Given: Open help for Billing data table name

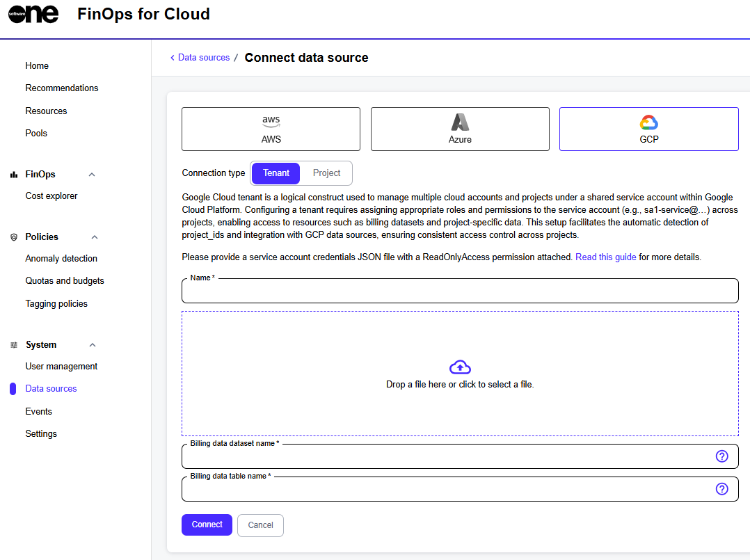Looking at the screenshot, I should (721, 489).
